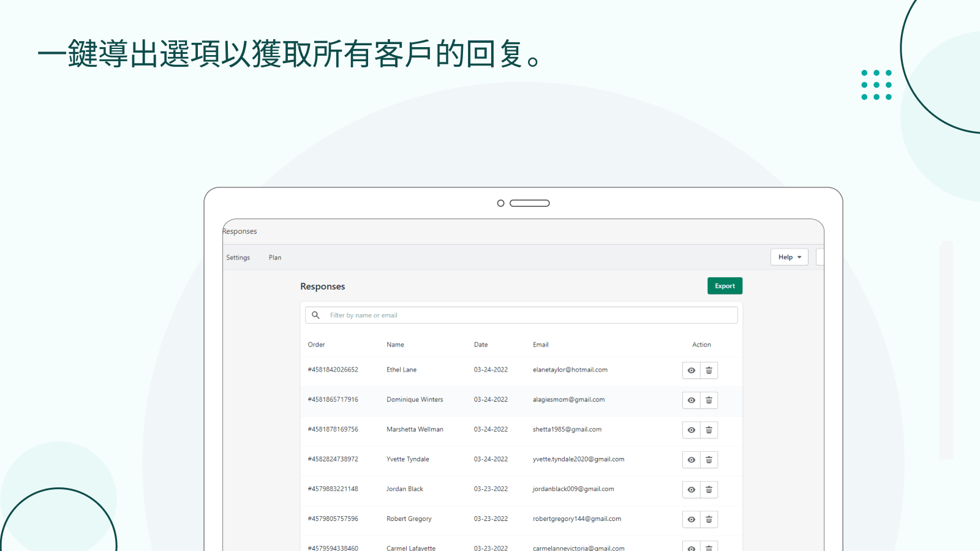Screen dimensions: 980x551
Task: Click the Responses page heading
Action: (x=323, y=287)
